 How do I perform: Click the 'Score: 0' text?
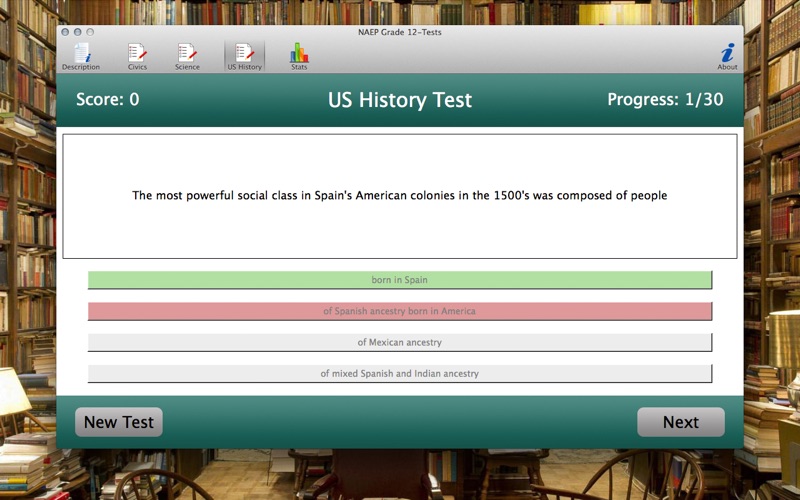pyautogui.click(x=108, y=99)
